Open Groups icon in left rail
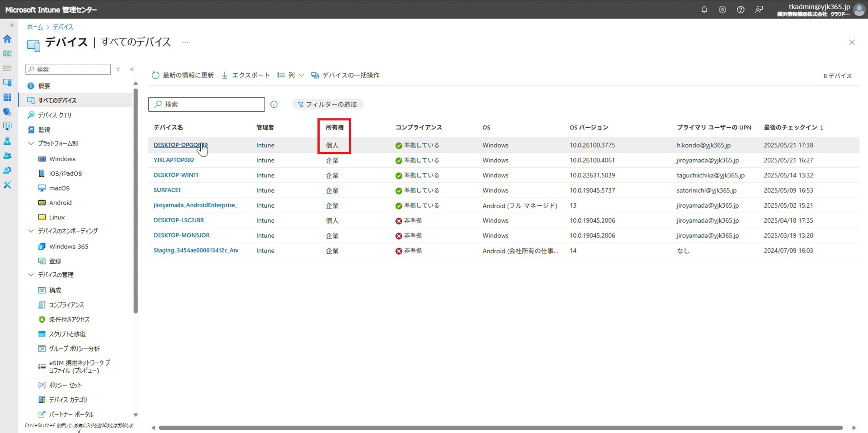This screenshot has height=433, width=868. tap(7, 156)
